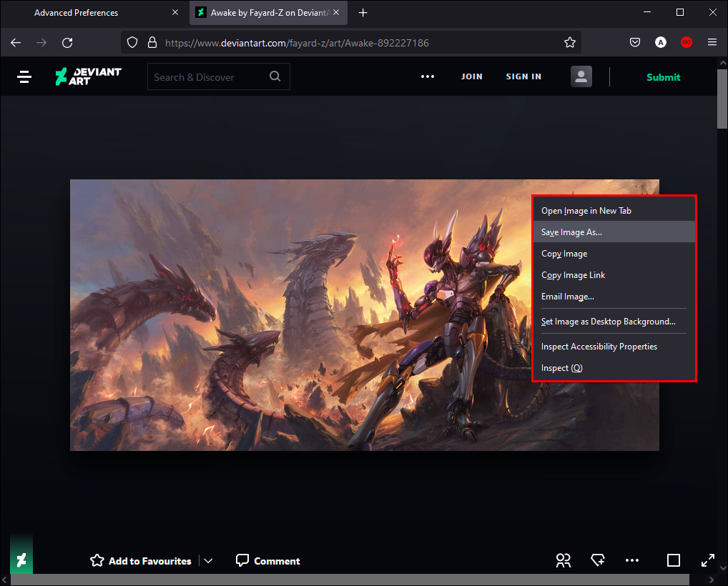Choose Copy Image
Image resolution: width=728 pixels, height=586 pixels.
click(614, 253)
